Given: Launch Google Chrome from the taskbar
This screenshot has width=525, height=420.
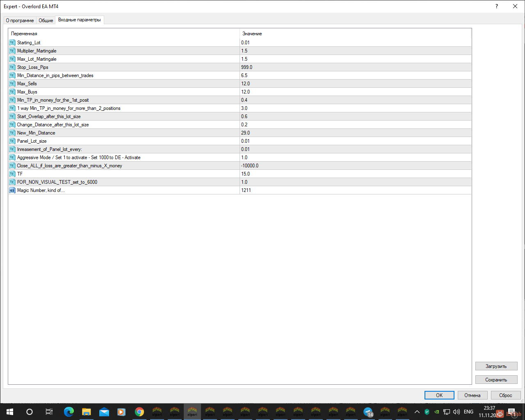Looking at the screenshot, I should [139, 412].
